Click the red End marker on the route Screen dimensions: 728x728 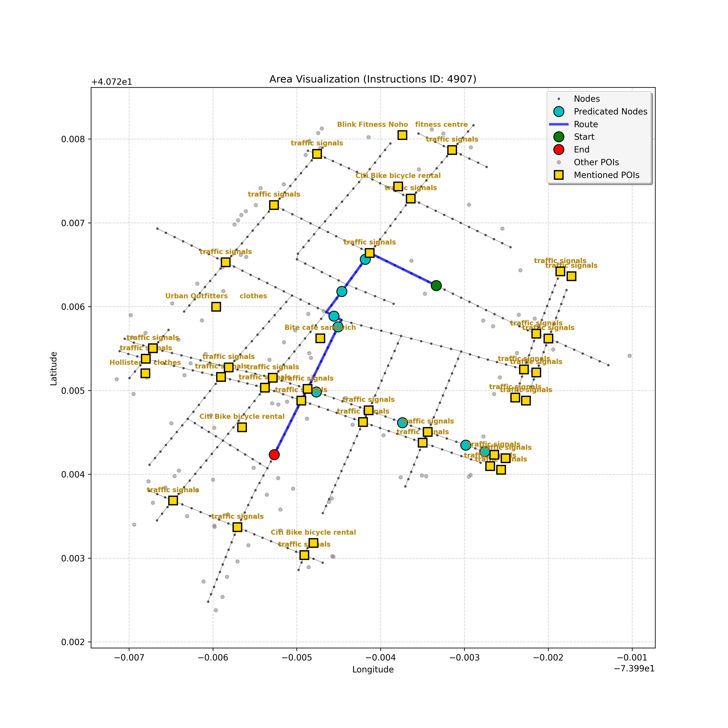click(274, 455)
